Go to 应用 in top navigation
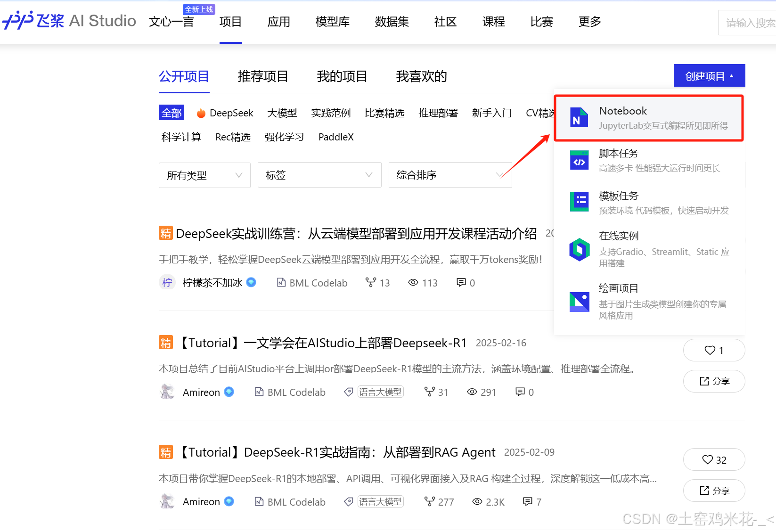This screenshot has height=532, width=776. click(x=278, y=22)
